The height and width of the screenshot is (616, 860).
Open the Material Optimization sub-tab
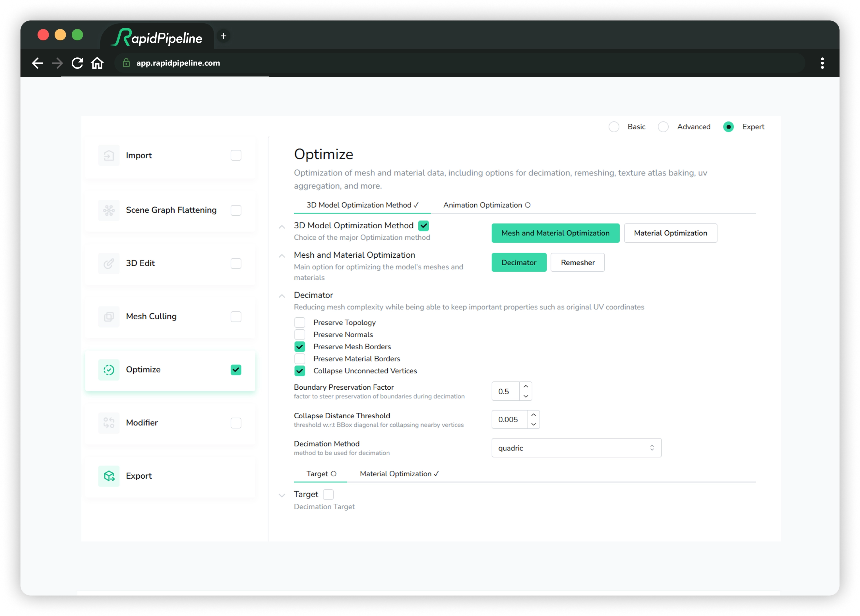point(399,474)
